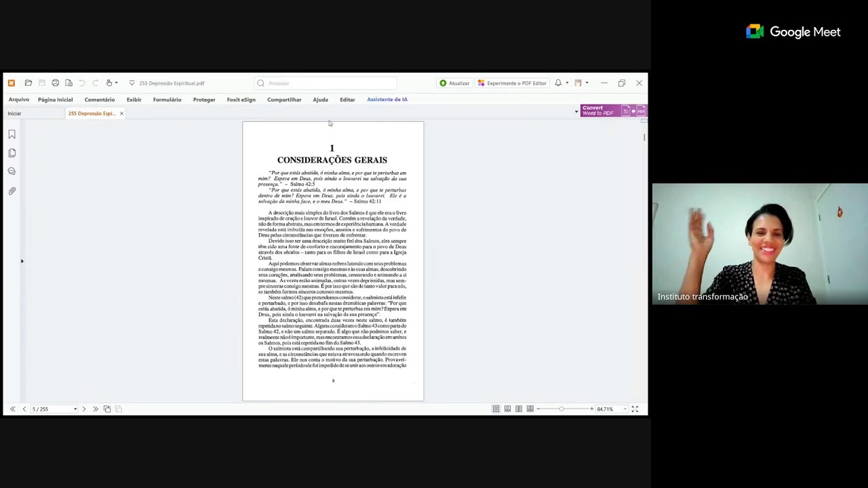The height and width of the screenshot is (488, 868).
Task: Open the Compartilhar tab
Action: point(284,100)
